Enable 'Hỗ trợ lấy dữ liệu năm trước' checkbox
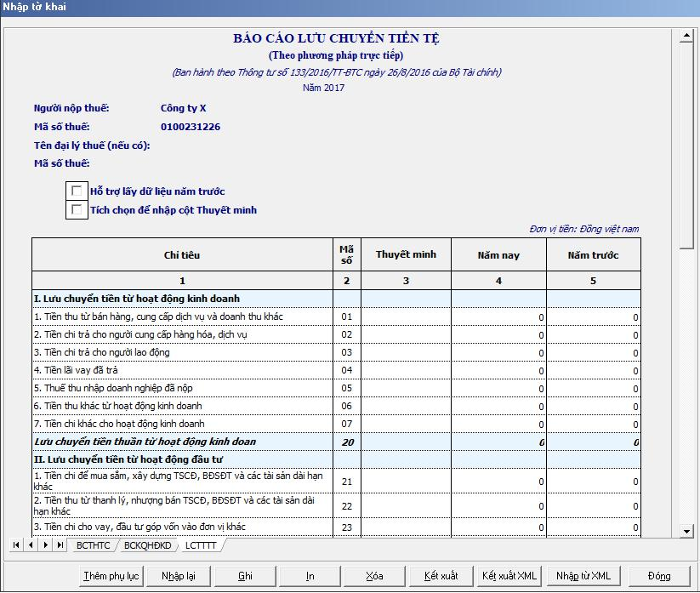700x593 pixels. click(x=77, y=191)
